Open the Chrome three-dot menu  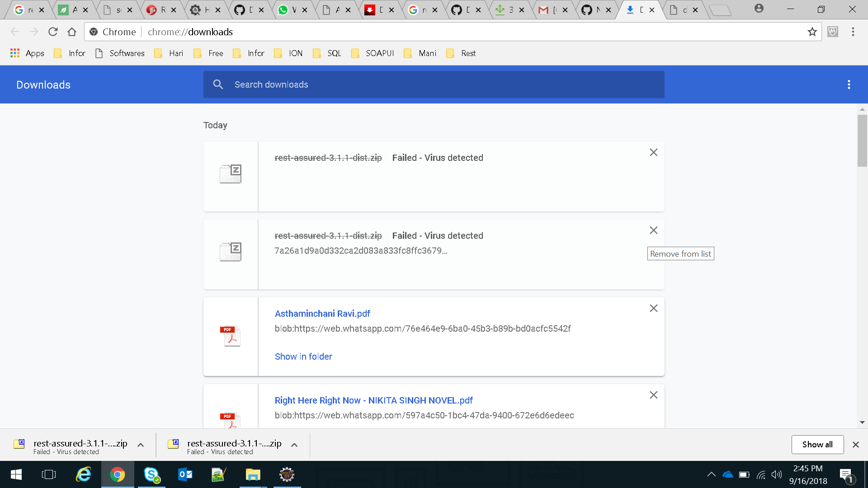point(853,32)
